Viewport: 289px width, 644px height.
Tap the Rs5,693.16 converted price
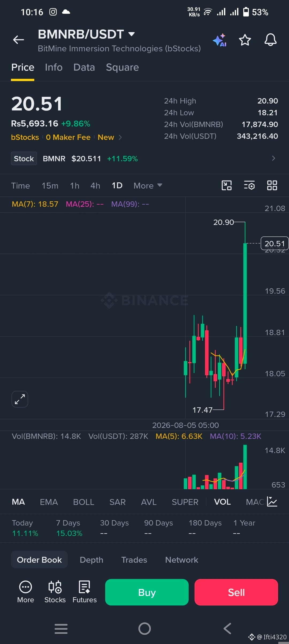(x=35, y=124)
